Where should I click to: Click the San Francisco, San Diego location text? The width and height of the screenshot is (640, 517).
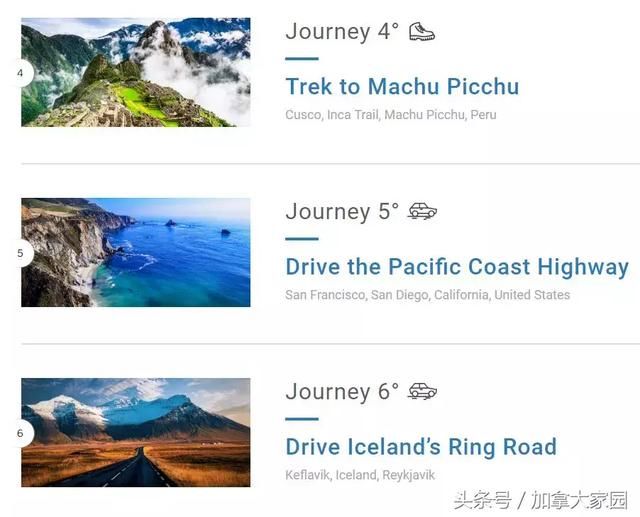click(428, 295)
